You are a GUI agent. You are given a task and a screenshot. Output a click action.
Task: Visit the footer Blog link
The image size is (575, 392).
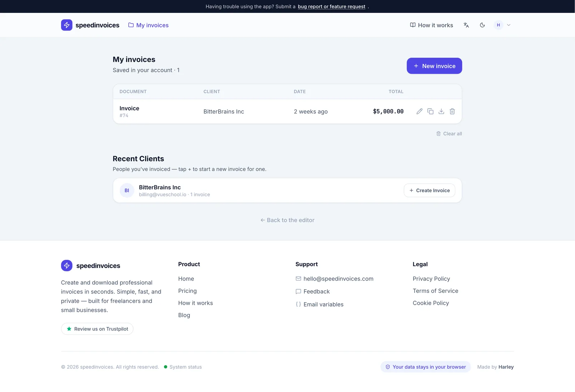184,315
